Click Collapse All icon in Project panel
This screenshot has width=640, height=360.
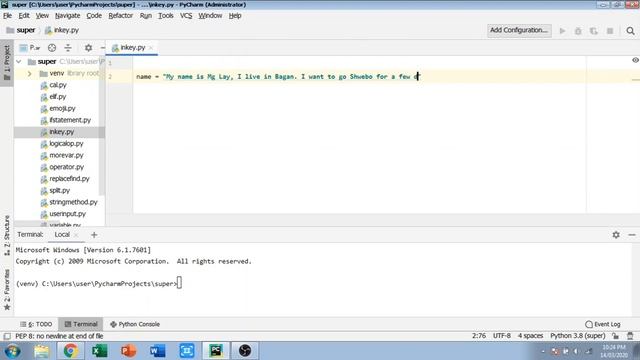coord(68,48)
